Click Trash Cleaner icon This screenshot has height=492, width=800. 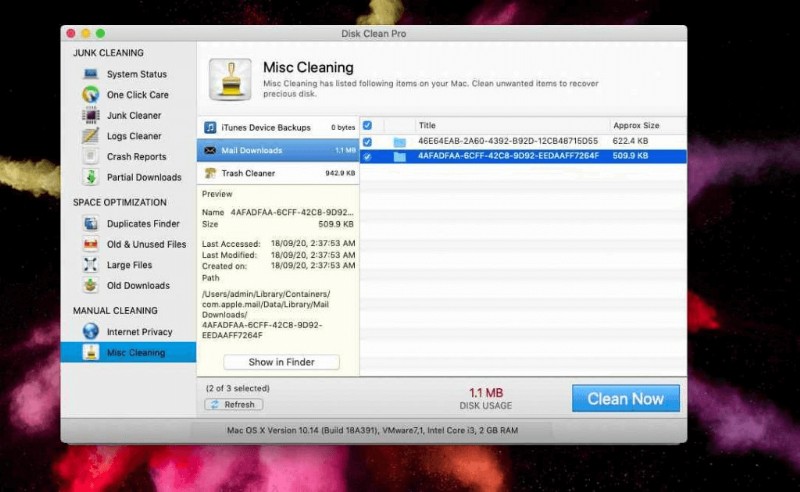click(x=210, y=173)
